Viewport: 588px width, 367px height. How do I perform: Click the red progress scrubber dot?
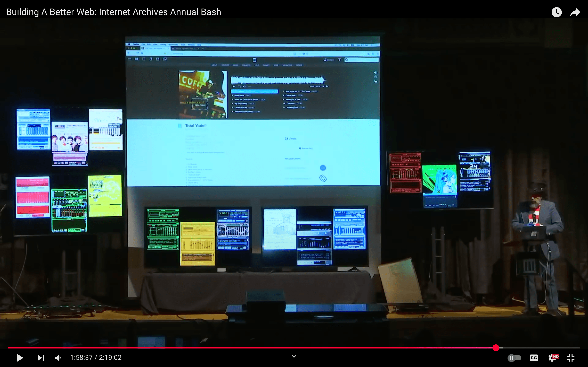click(496, 348)
